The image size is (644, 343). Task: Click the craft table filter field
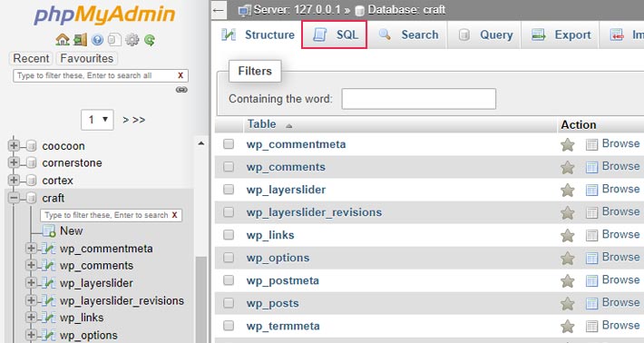111,215
